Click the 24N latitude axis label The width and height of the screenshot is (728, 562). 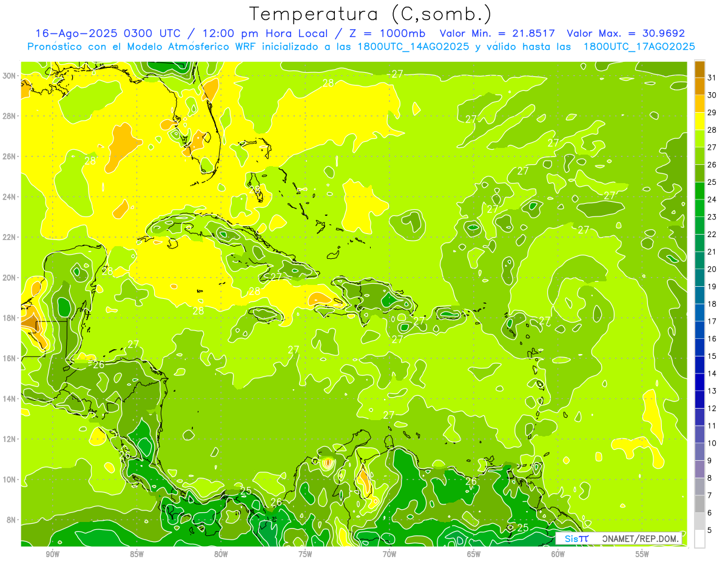(x=9, y=196)
